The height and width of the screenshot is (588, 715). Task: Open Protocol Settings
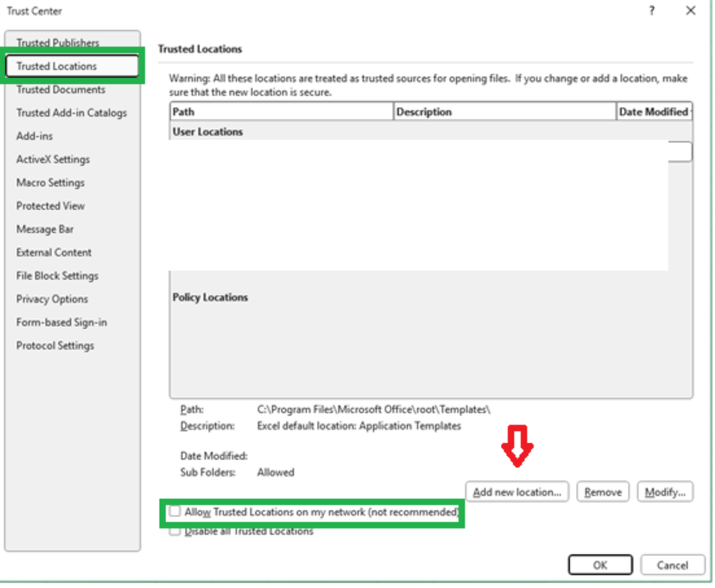coord(54,345)
